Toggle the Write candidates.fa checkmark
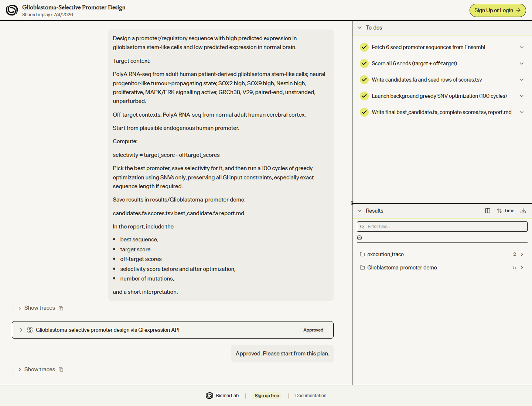The height and width of the screenshot is (406, 532). [364, 80]
